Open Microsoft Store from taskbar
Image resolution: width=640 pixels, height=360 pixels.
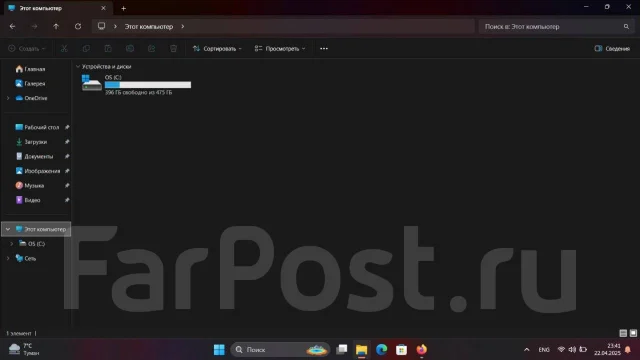coord(401,350)
